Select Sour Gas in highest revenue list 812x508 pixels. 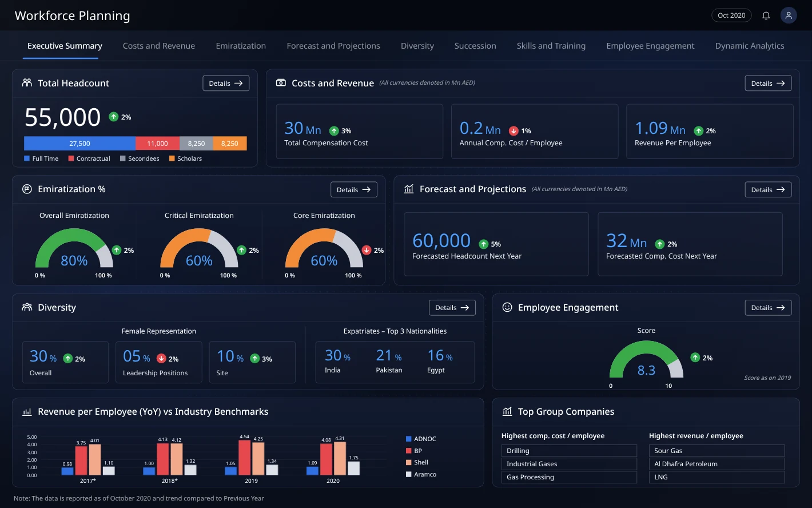(717, 451)
